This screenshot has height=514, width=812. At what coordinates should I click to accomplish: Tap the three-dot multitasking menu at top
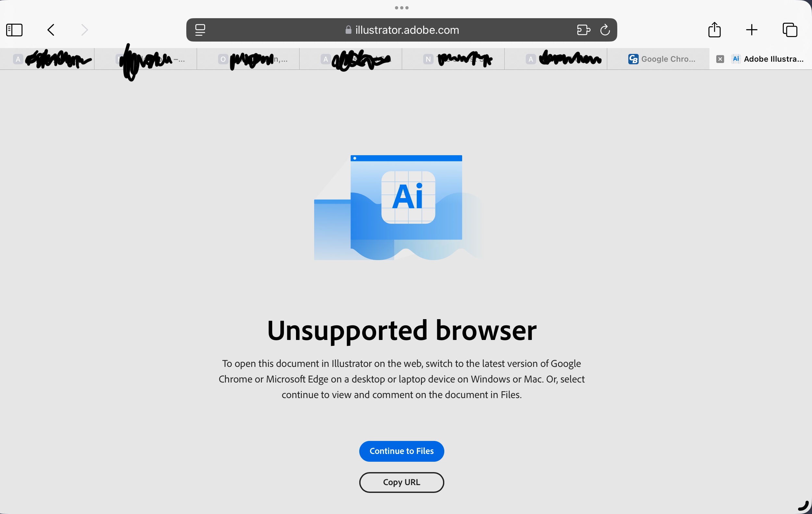401,8
